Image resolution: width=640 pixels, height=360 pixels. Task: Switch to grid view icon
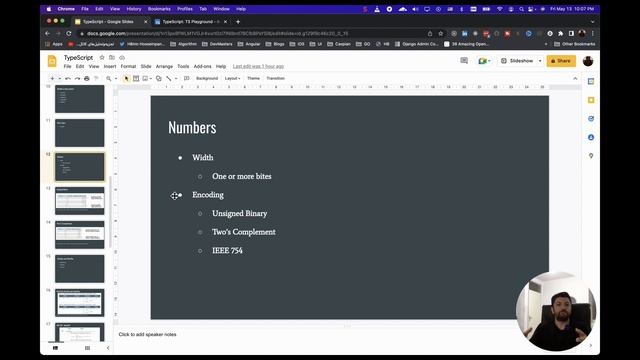tap(87, 348)
